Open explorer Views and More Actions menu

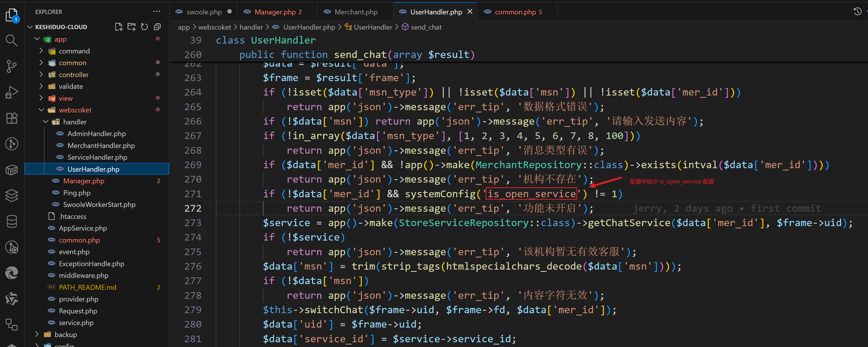pyautogui.click(x=157, y=11)
